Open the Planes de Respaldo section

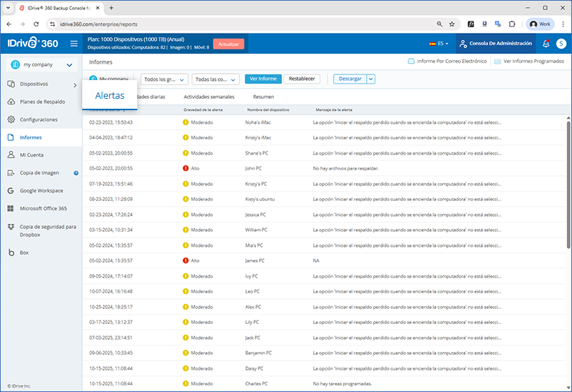coord(41,102)
